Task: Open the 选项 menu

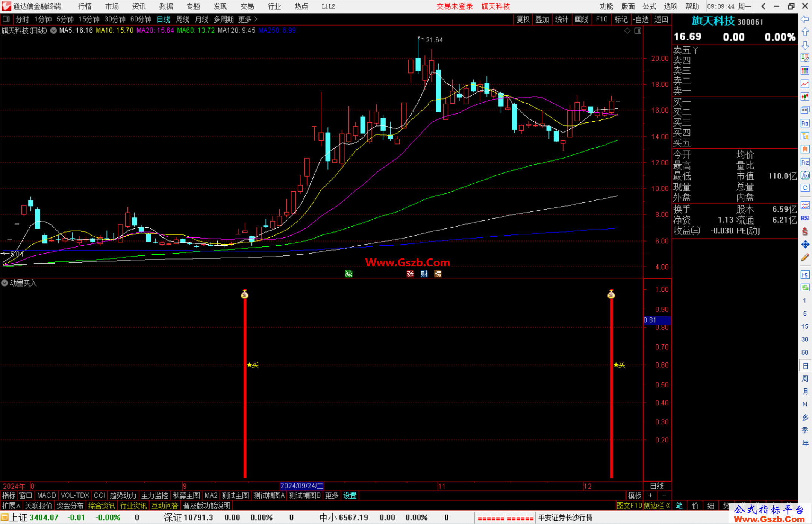Action: click(671, 6)
